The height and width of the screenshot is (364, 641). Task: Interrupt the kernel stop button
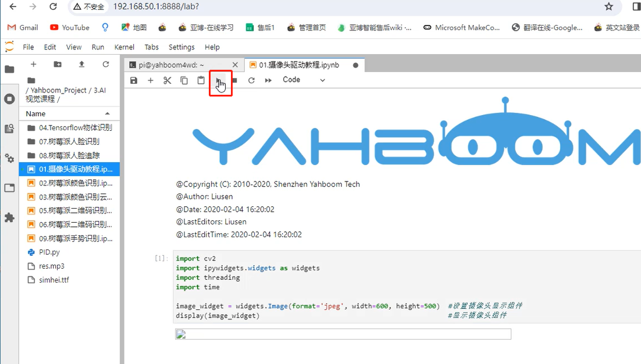(x=234, y=80)
